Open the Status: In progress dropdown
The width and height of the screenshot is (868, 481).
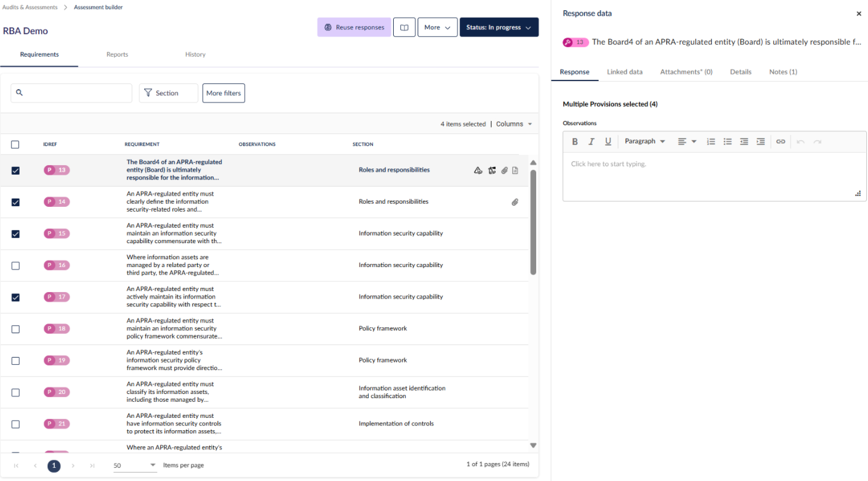click(x=499, y=27)
